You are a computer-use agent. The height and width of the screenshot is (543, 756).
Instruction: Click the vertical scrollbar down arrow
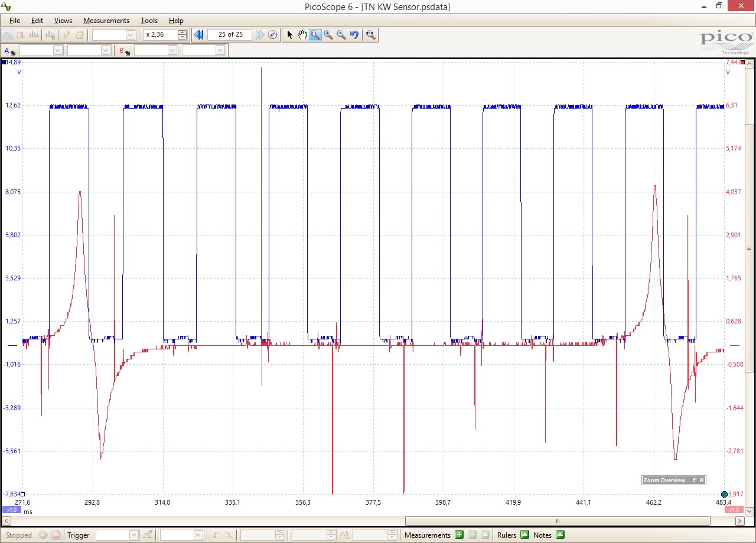[x=750, y=511]
